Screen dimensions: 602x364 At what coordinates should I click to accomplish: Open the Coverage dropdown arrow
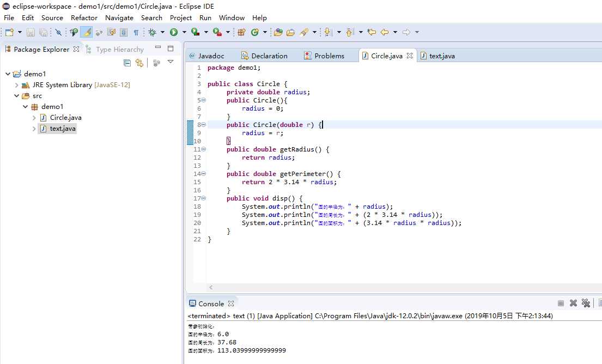click(206, 32)
